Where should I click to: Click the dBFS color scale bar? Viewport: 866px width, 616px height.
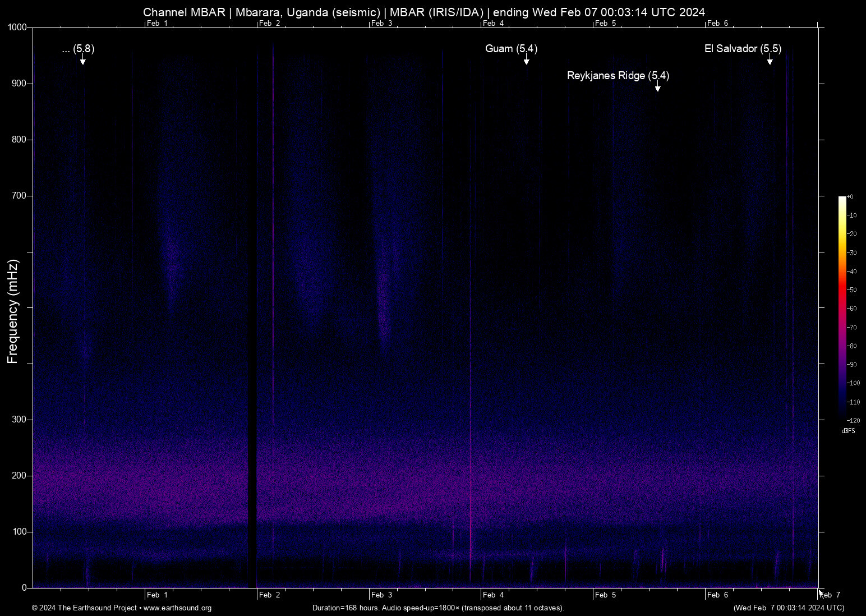point(842,307)
